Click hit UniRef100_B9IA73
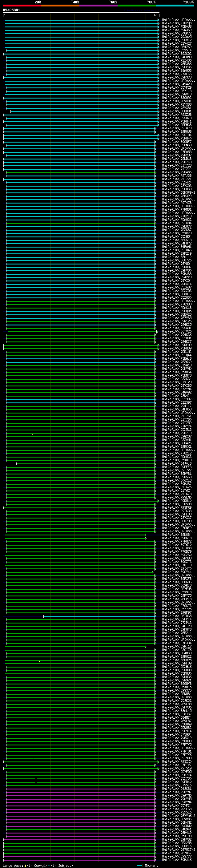The width and height of the screenshot is (197, 868). point(177,128)
